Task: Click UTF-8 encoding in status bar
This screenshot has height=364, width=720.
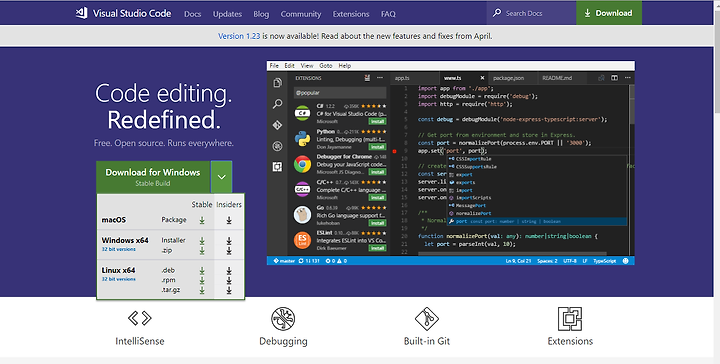Action: pos(570,261)
